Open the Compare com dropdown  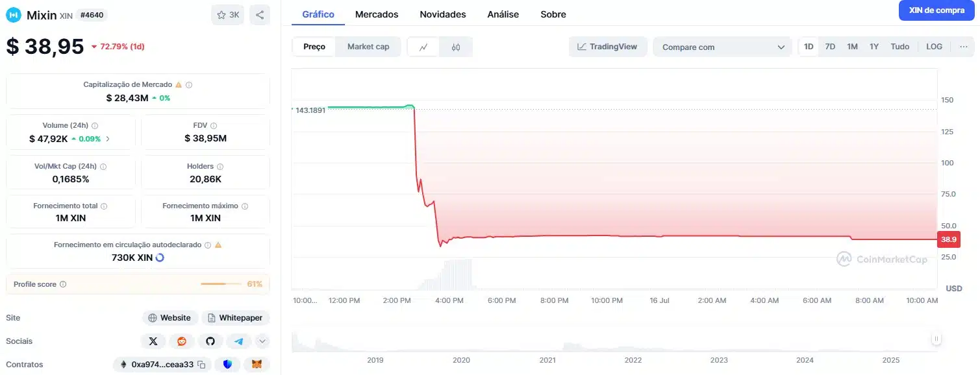722,47
